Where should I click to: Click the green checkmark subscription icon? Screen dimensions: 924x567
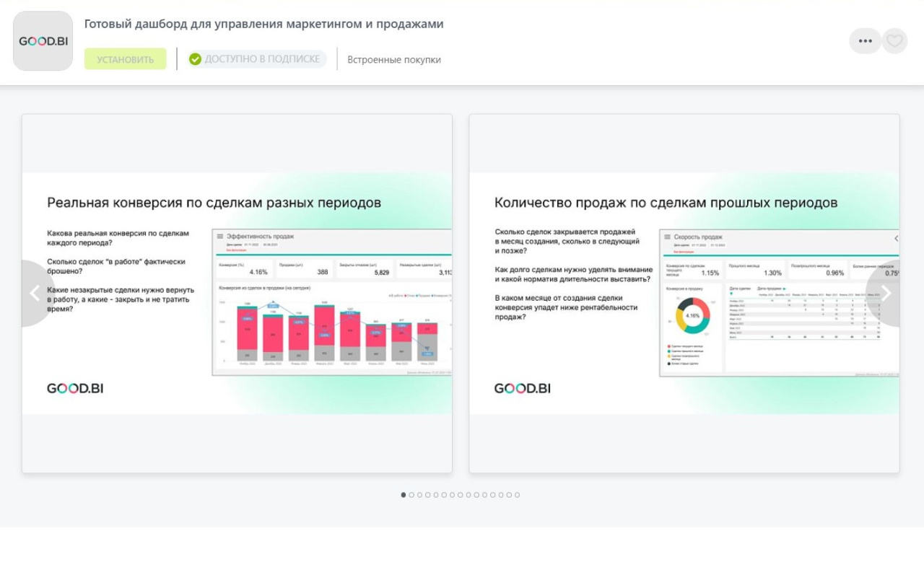click(x=195, y=59)
